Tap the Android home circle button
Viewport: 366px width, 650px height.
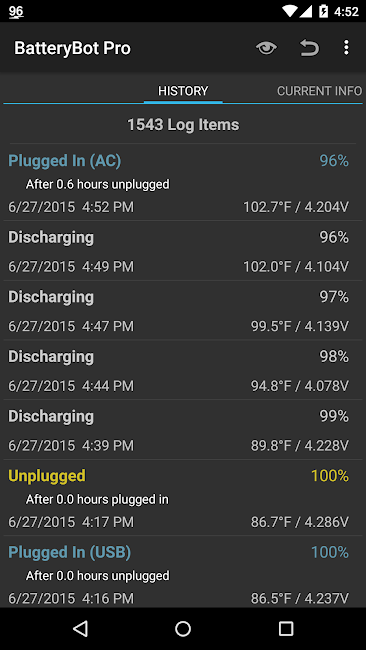coord(183,628)
